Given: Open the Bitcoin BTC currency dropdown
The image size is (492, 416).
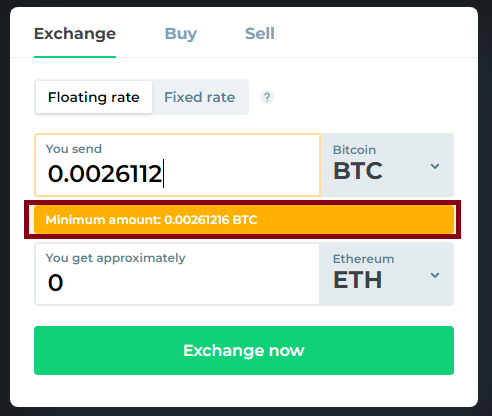Looking at the screenshot, I should coord(387,165).
